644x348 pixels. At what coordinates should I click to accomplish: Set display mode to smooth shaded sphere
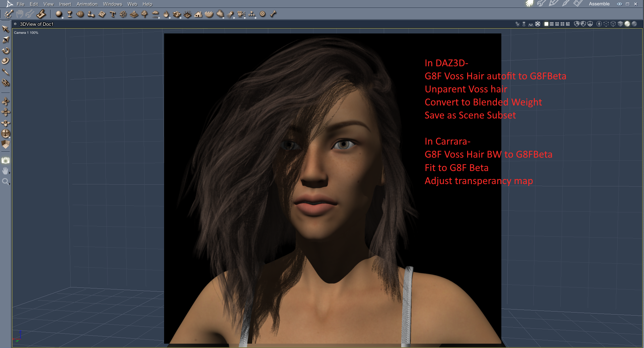pos(627,24)
